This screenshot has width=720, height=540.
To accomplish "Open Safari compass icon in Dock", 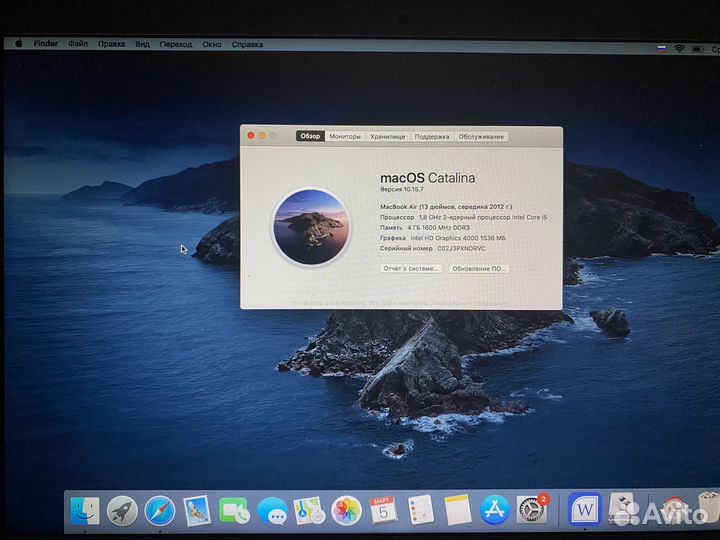I will [160, 511].
